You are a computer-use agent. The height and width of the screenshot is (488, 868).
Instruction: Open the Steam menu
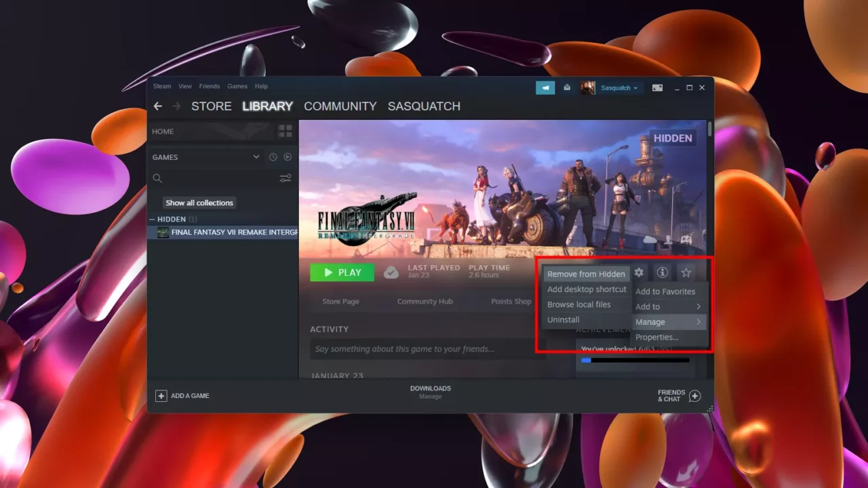coord(162,86)
